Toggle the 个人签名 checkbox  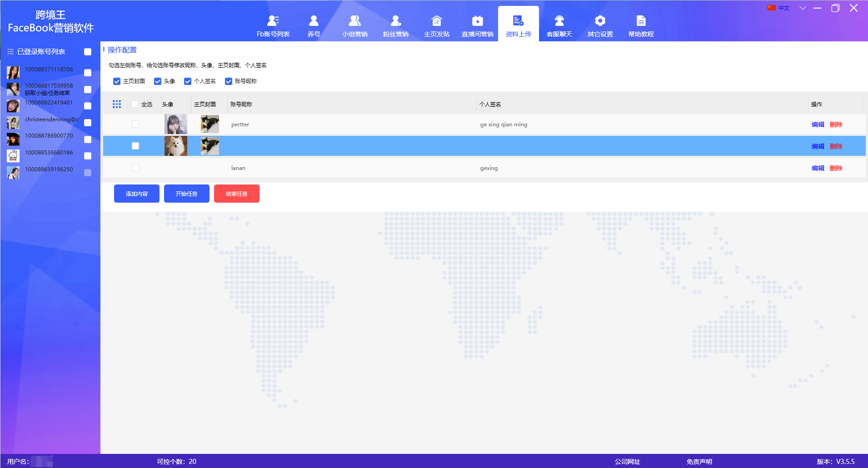(x=188, y=81)
